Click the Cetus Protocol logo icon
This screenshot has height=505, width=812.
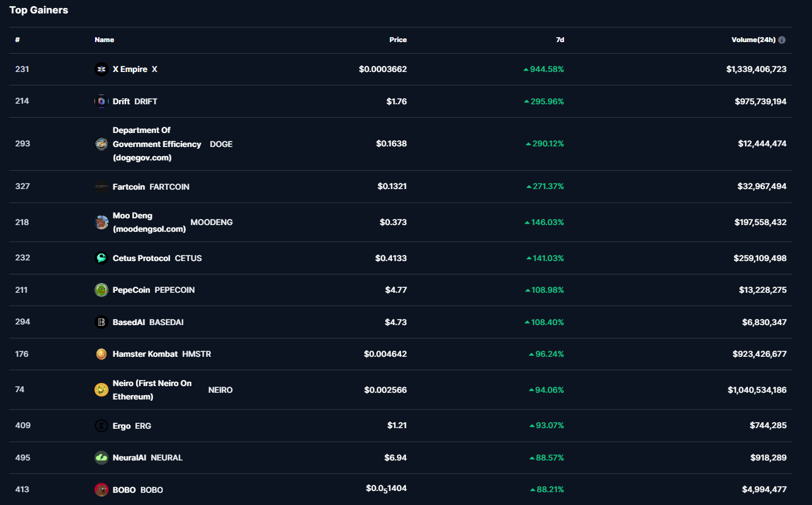[x=101, y=258]
